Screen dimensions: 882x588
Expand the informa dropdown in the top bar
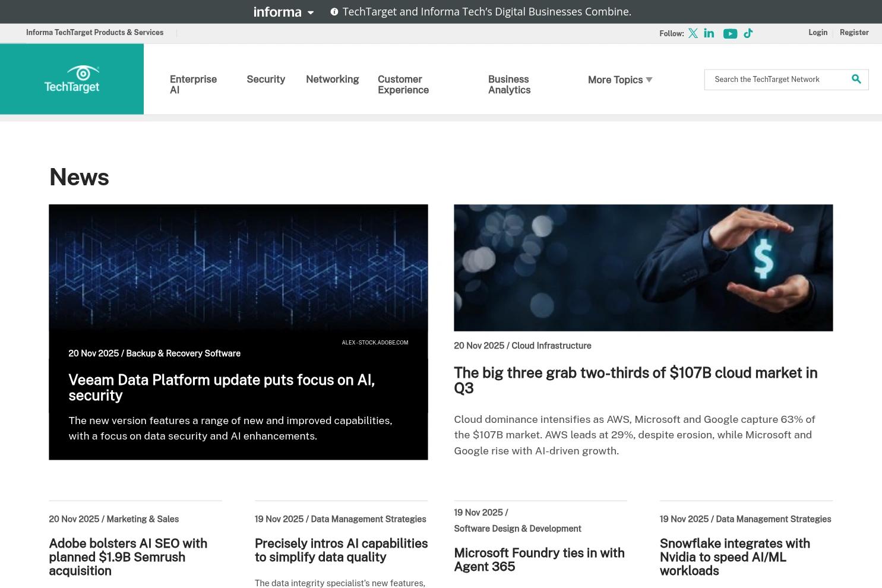coord(283,12)
